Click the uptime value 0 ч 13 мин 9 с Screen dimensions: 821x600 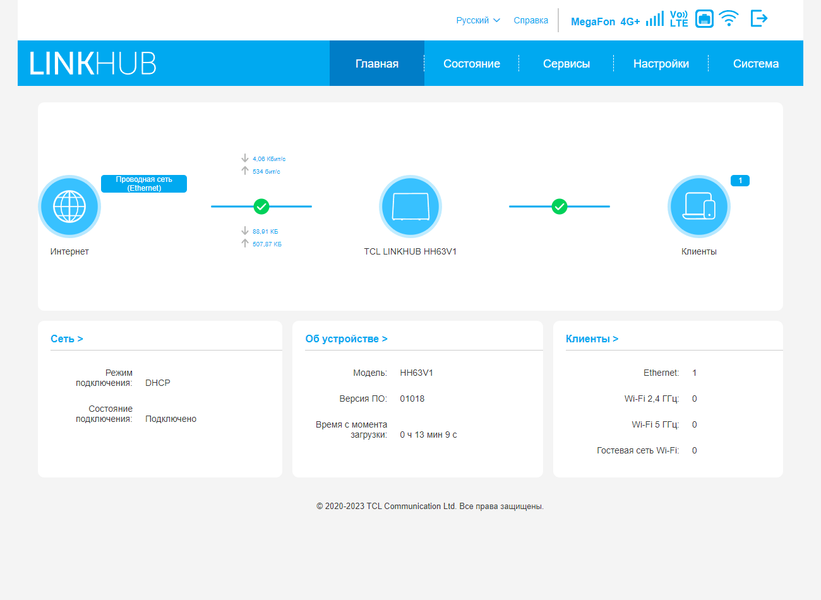[x=428, y=435]
